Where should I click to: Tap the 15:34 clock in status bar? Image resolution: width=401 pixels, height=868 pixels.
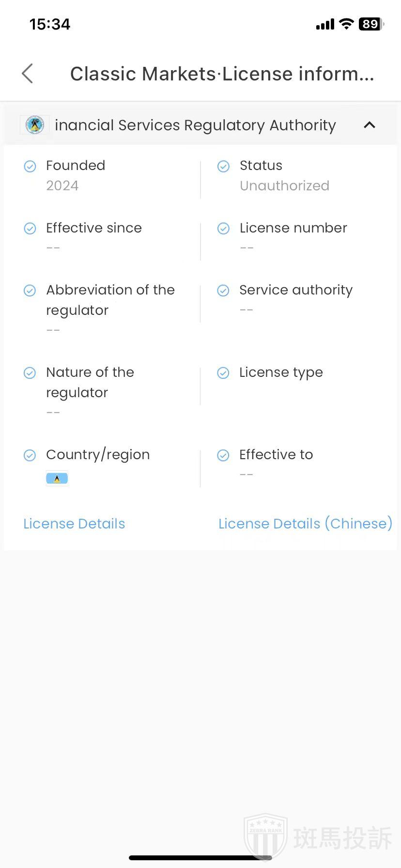50,24
